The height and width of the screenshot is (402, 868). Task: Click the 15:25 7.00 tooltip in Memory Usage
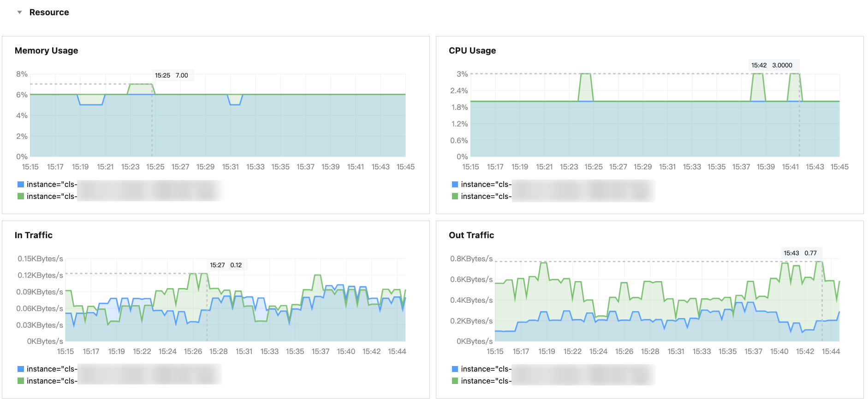(172, 76)
